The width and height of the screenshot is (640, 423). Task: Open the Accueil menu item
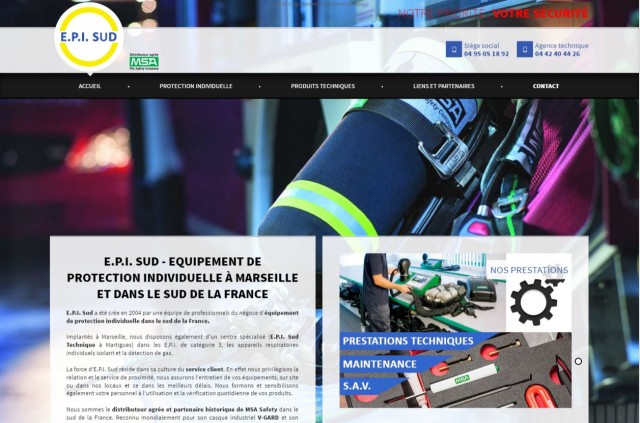90,86
